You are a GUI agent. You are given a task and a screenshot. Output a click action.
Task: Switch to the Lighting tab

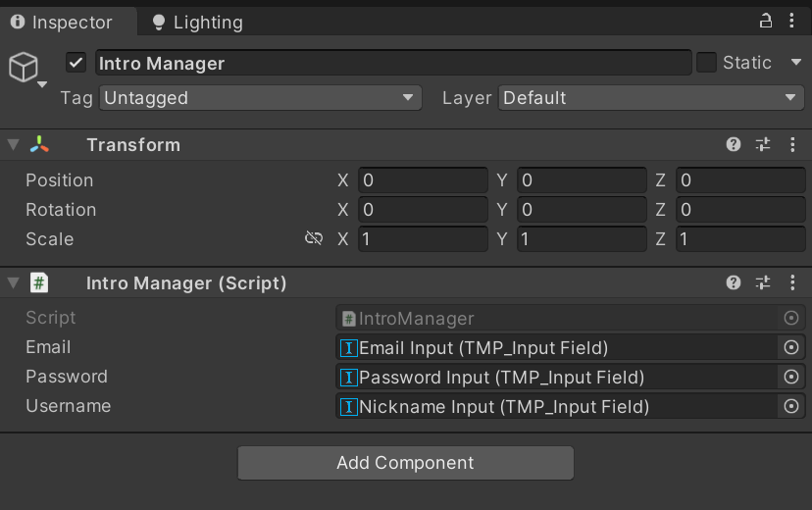pyautogui.click(x=197, y=23)
